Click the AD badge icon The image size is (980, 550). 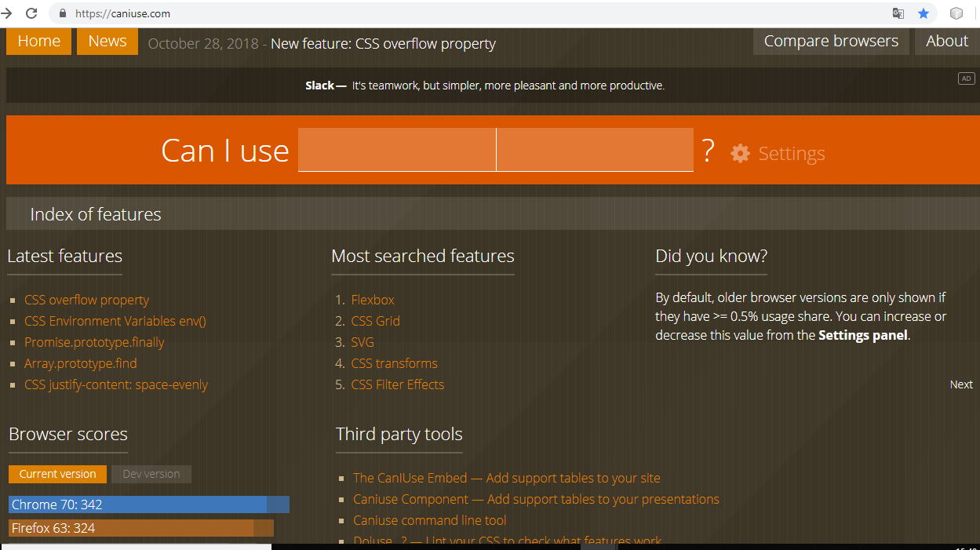966,78
